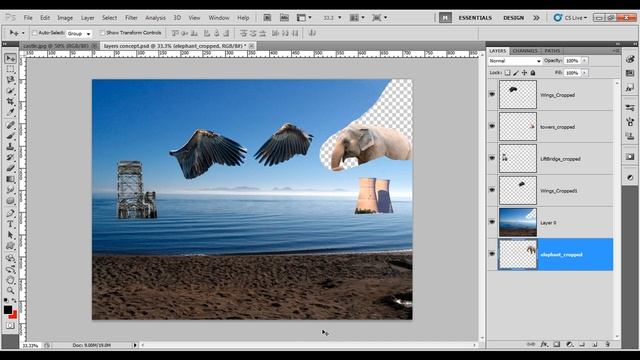Switch to the Channels tab

524,51
